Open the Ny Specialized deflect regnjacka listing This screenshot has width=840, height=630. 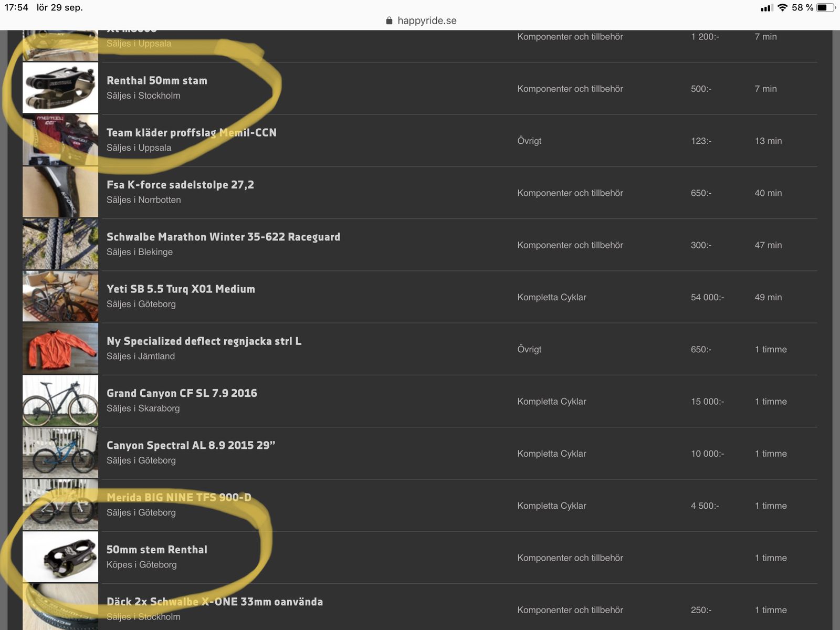(x=204, y=341)
